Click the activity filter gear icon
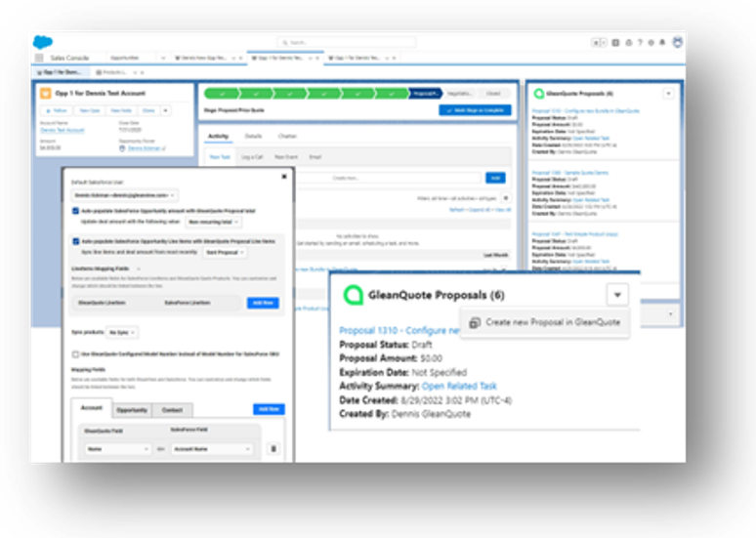Viewport: 756px width, 538px height. click(505, 197)
